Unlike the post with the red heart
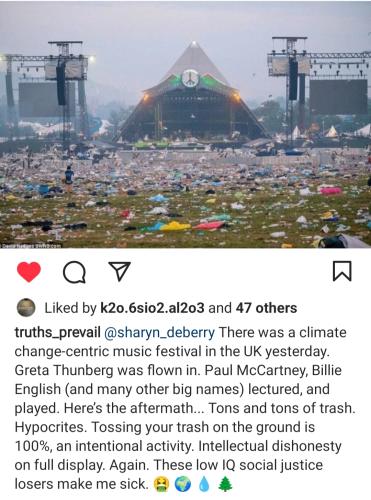This screenshot has height=500, width=371. point(29,272)
